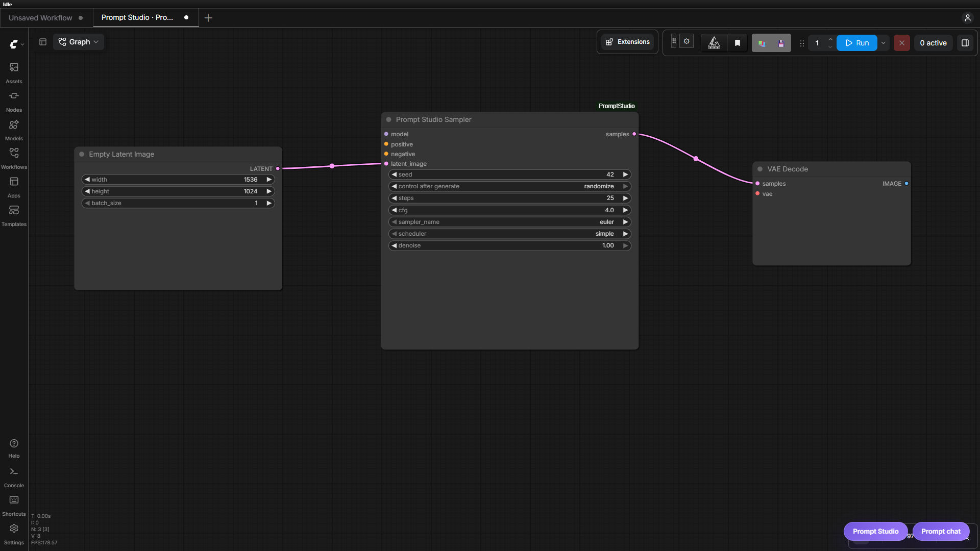Toggle the right side panel
Image resolution: width=980 pixels, height=551 pixels.
965,43
